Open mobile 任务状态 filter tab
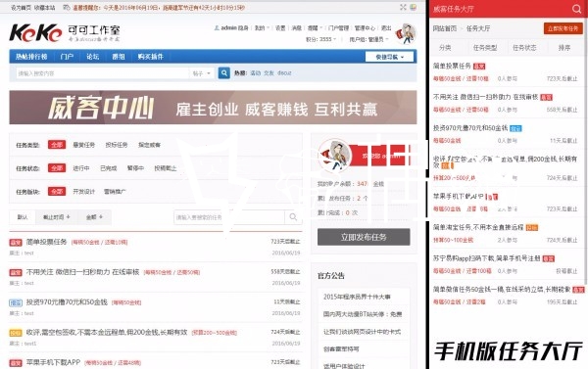 [x=524, y=48]
